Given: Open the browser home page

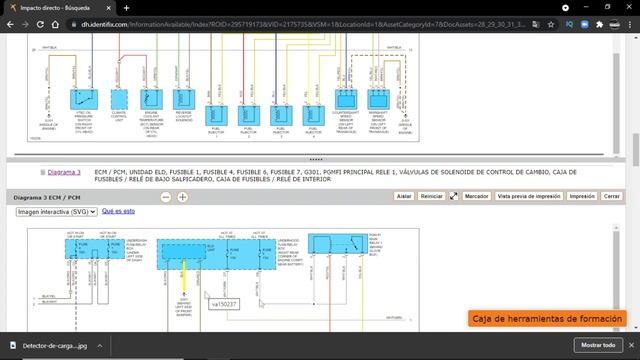Looking at the screenshot, I should 55,24.
